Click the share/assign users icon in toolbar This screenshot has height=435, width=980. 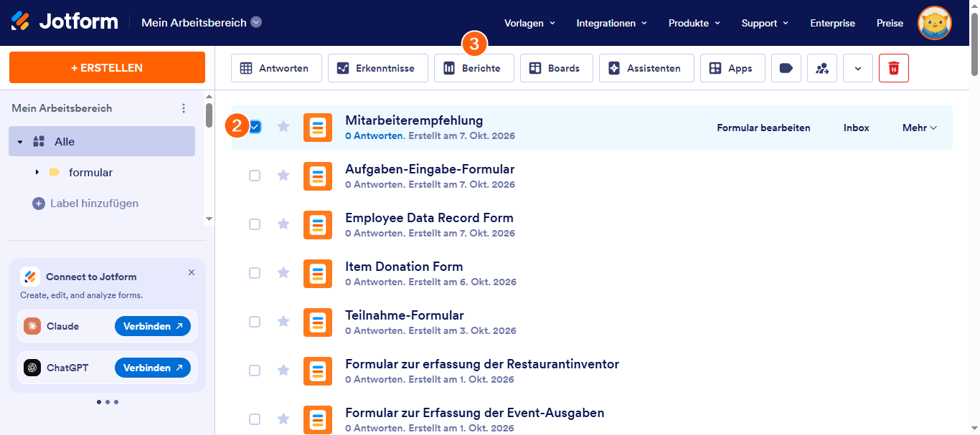coord(822,68)
